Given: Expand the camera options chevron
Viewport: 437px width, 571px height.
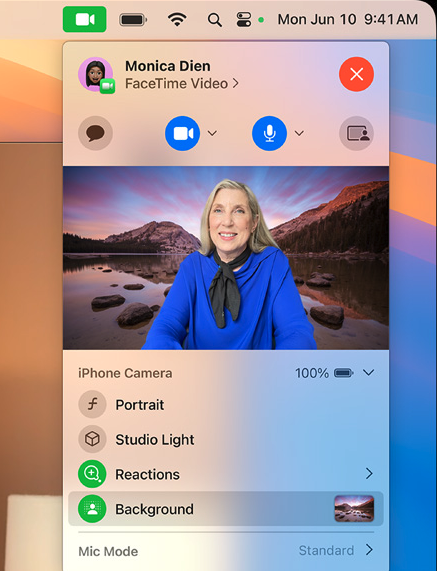Looking at the screenshot, I should tap(212, 133).
